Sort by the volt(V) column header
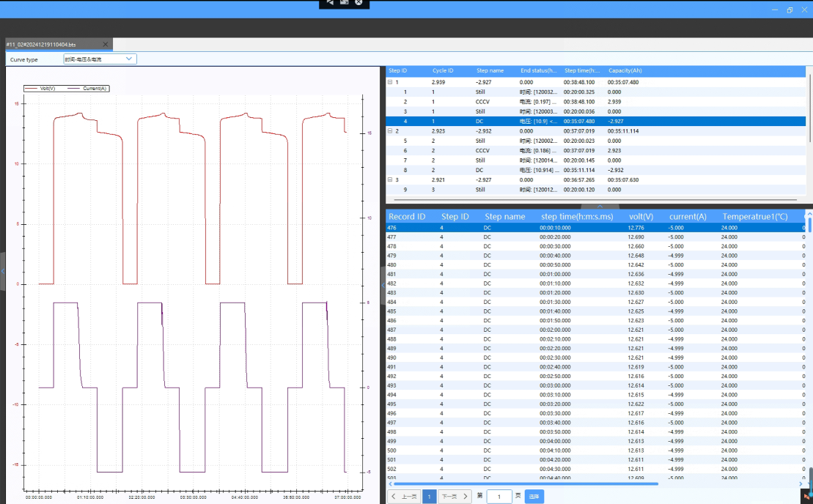The height and width of the screenshot is (504, 813). (640, 217)
